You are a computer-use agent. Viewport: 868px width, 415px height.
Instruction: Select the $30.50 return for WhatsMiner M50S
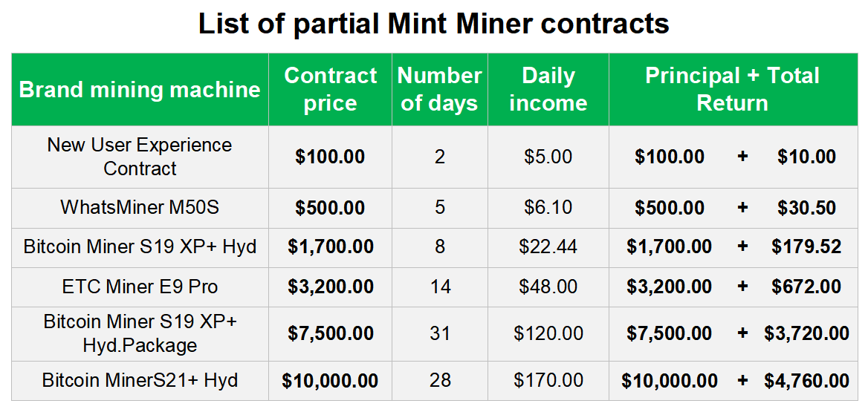click(x=806, y=207)
